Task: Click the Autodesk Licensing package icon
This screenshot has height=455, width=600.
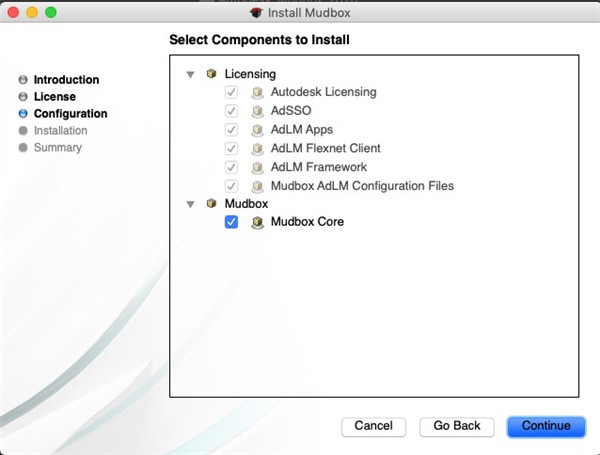Action: (257, 92)
